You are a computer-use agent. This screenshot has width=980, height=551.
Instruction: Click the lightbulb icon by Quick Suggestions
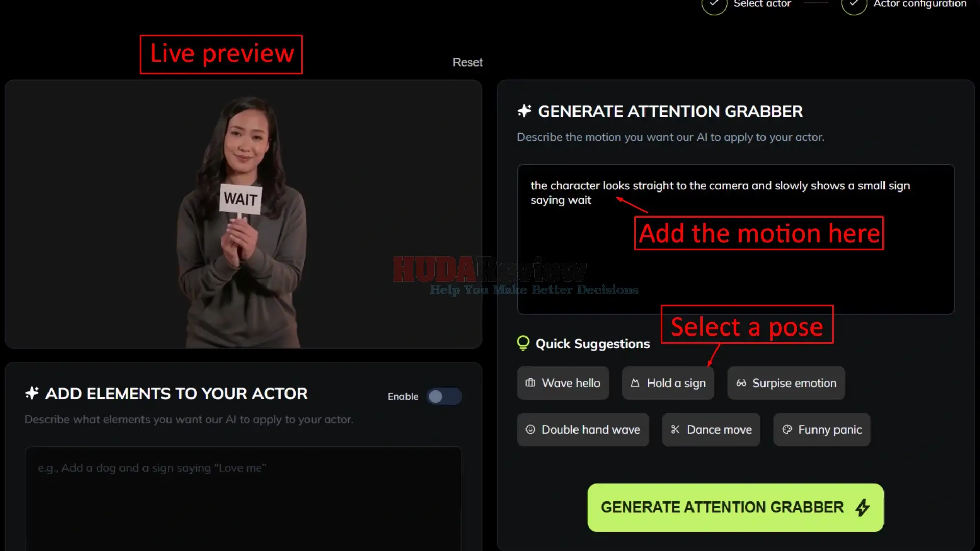tap(523, 343)
